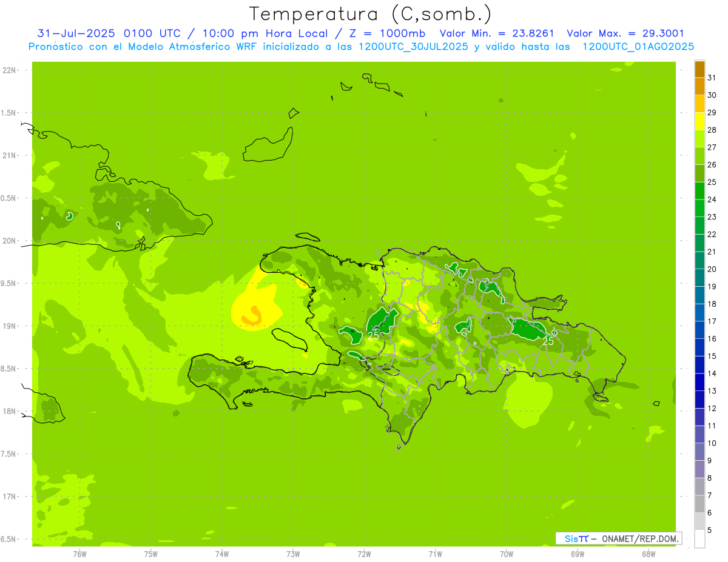Select the 'Valor Max. = 29.3001' readout
The height and width of the screenshot is (562, 728).
(x=625, y=33)
